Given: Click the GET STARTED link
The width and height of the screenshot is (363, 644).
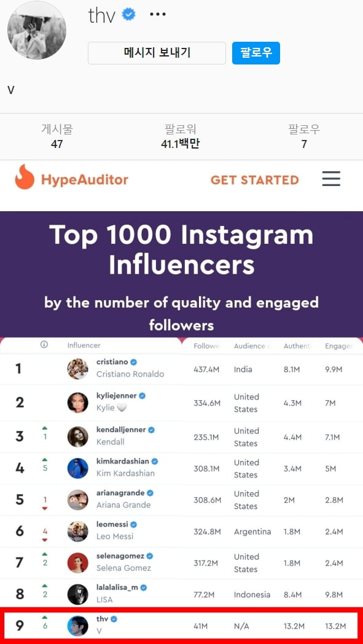Looking at the screenshot, I should pyautogui.click(x=254, y=180).
